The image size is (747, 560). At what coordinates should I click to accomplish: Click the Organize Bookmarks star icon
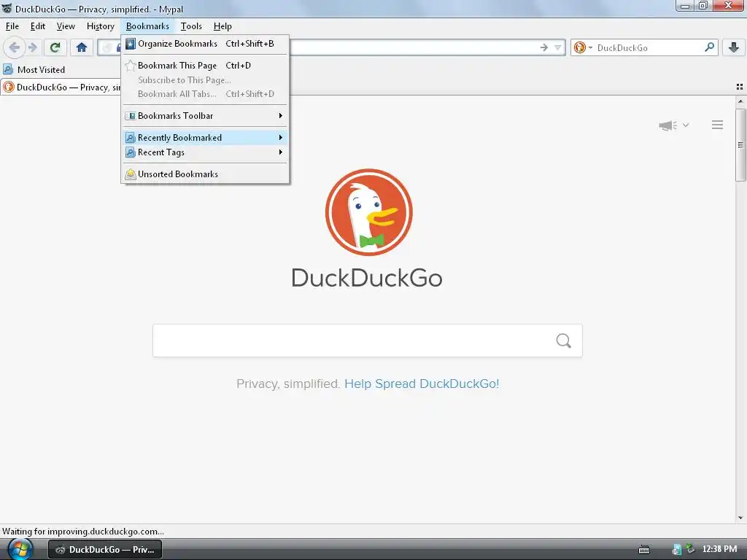[x=130, y=44]
